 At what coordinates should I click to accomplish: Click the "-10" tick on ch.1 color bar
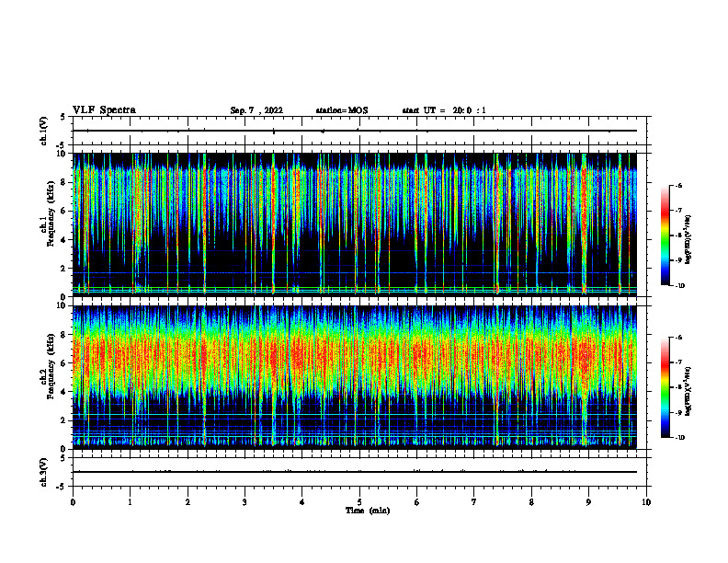679,286
